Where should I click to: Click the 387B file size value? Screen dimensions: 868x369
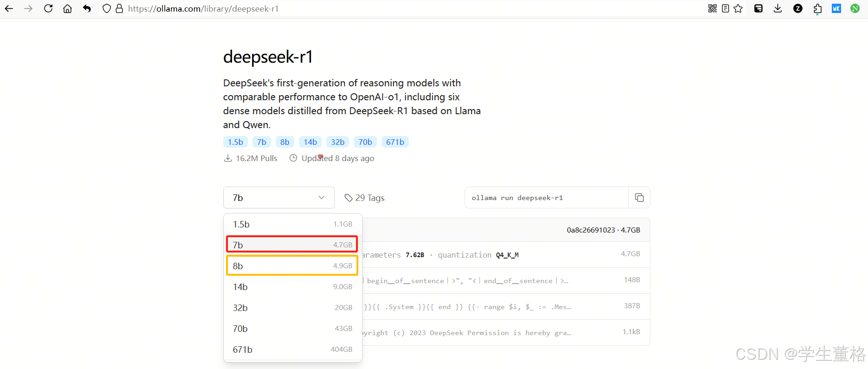point(632,306)
